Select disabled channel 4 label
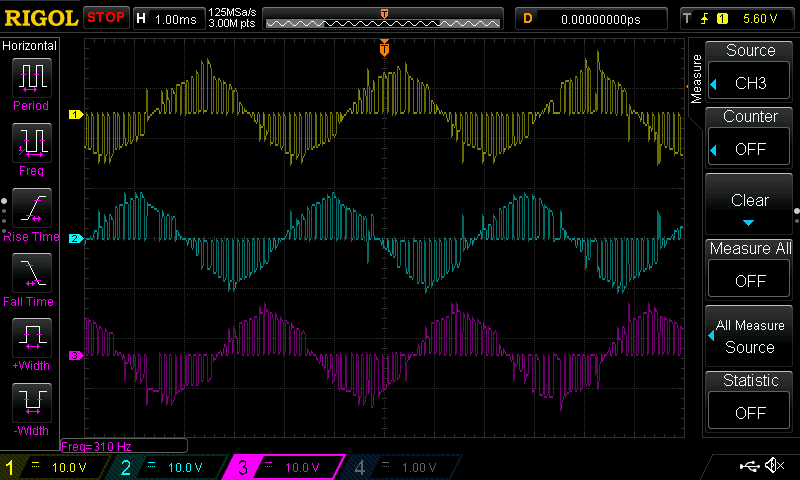800x480 pixels. pyautogui.click(x=401, y=467)
